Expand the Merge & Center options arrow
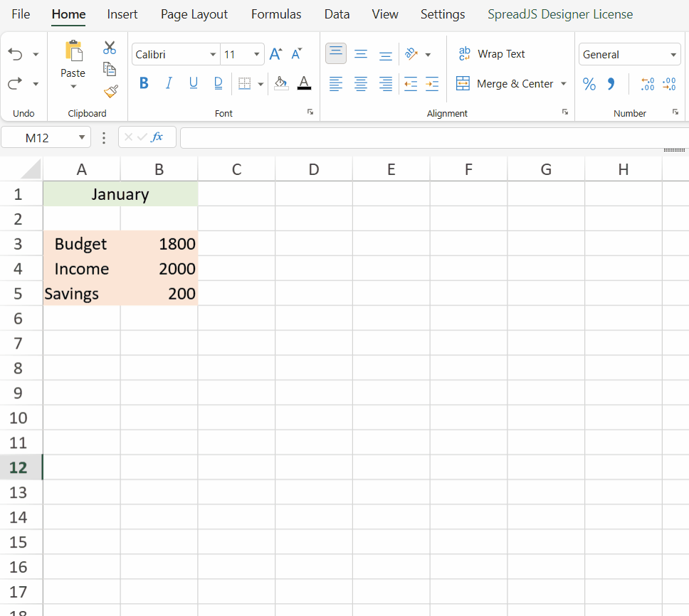Image resolution: width=689 pixels, height=616 pixels. (564, 83)
